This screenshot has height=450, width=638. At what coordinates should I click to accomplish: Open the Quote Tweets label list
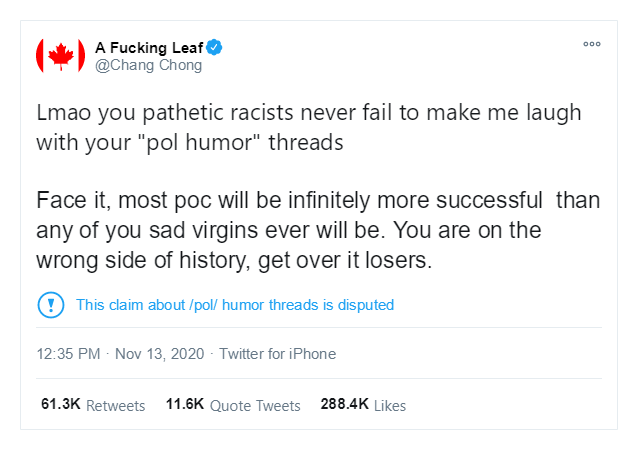(255, 406)
